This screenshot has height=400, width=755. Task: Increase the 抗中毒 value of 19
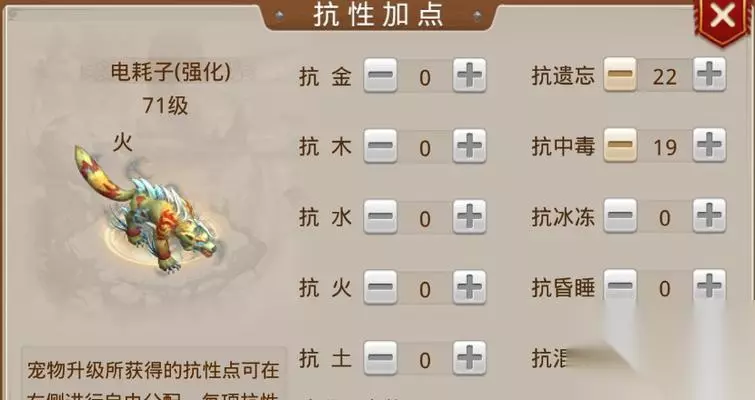709,145
